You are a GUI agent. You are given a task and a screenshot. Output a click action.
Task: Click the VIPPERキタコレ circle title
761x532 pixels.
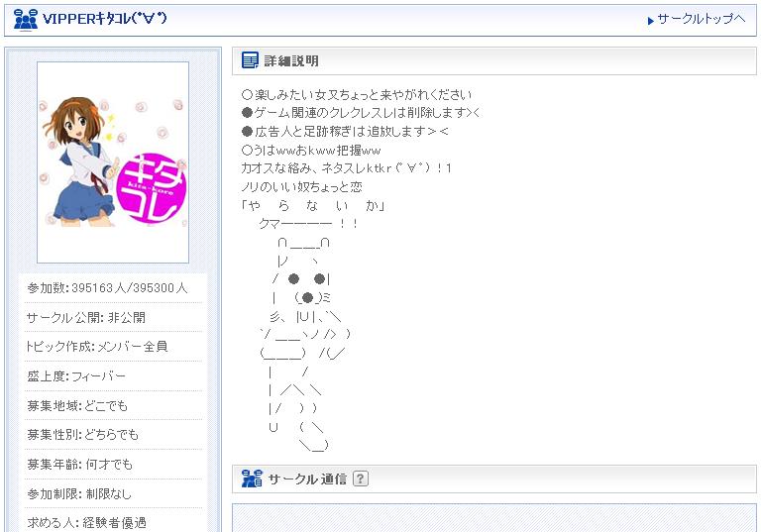(x=105, y=19)
